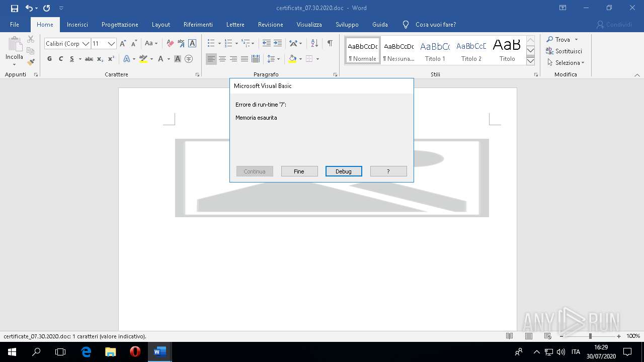
Task: Switch to the Progettazione tab
Action: (120, 25)
